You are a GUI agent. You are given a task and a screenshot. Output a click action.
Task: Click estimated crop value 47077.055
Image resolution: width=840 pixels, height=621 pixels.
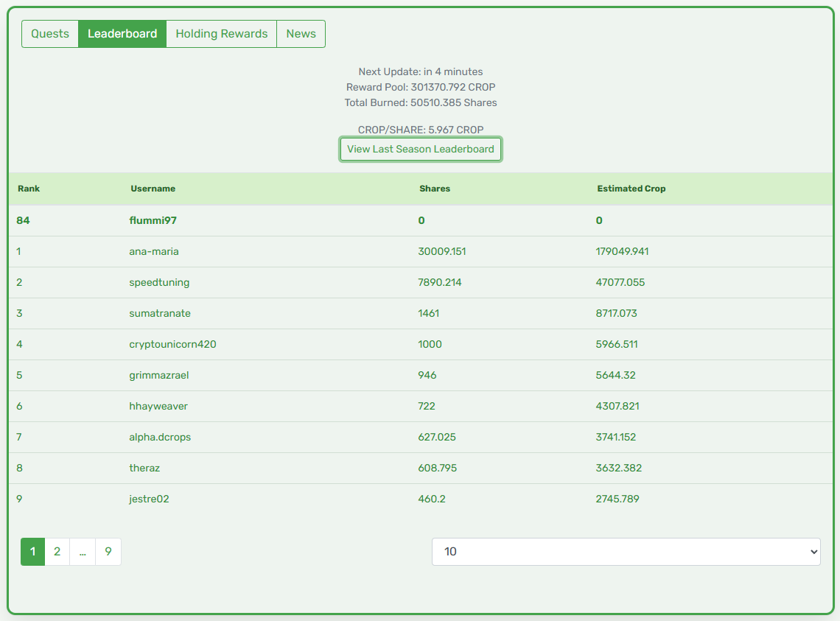pos(620,282)
